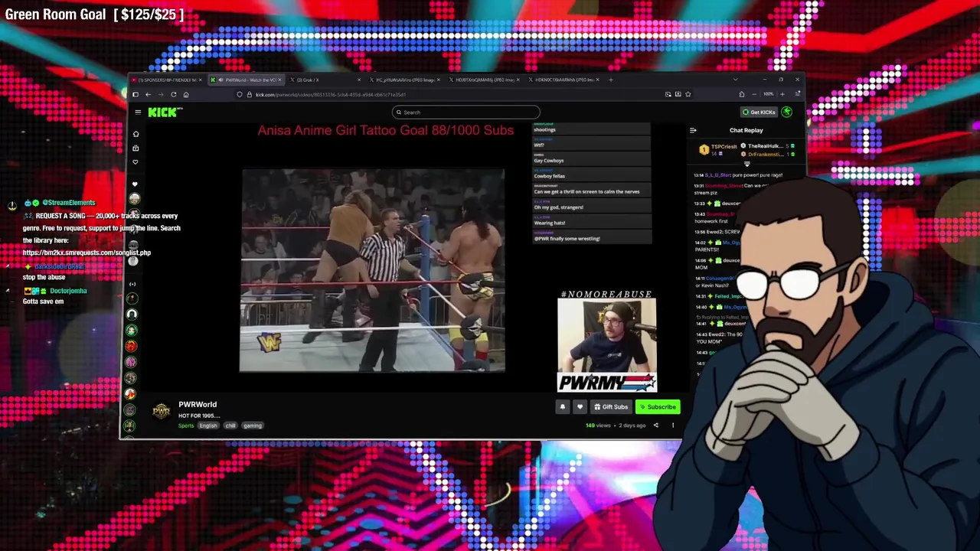Open the songlist.php link in chat overlay
Viewport: 980px width, 551px height.
[x=87, y=253]
